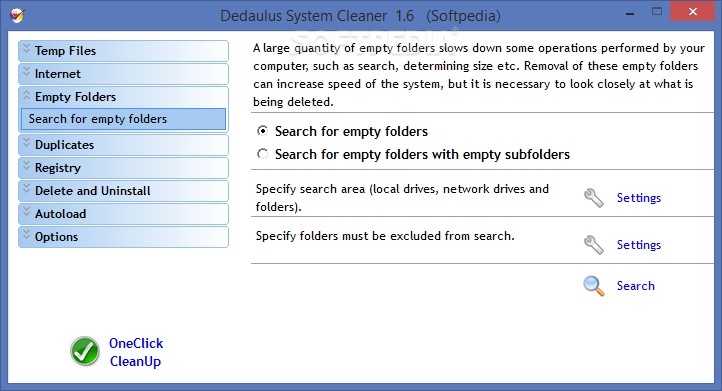Click 'Specify search area (local drives...' text

click(x=402, y=198)
